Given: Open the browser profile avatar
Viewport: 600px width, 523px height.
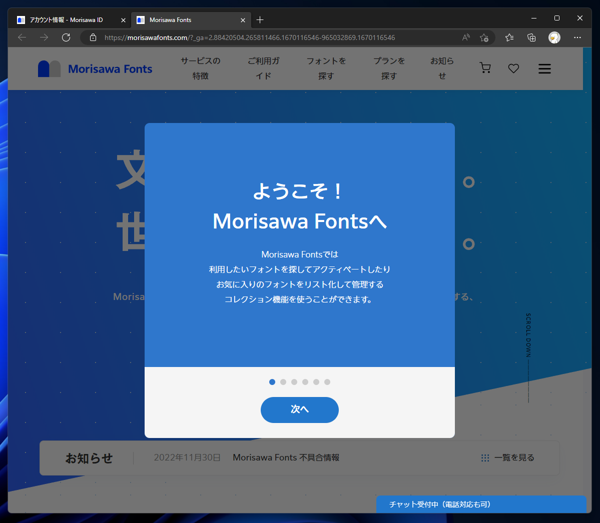Looking at the screenshot, I should click(x=554, y=37).
